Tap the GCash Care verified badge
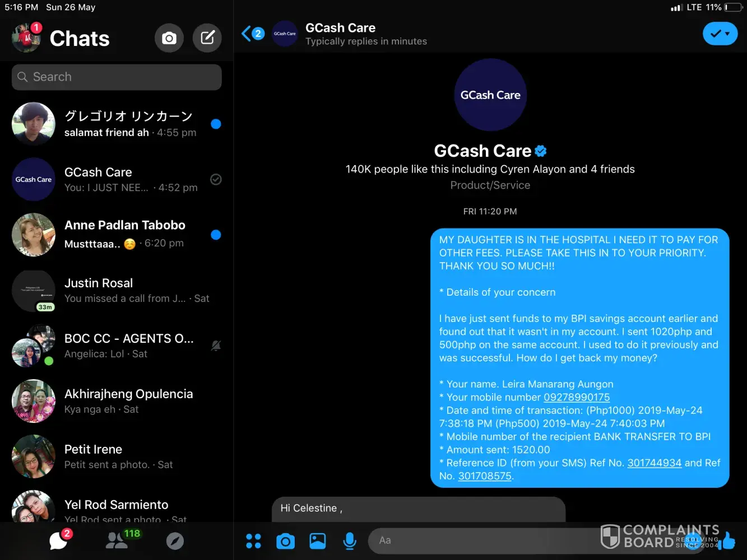747x560 pixels. pos(541,151)
